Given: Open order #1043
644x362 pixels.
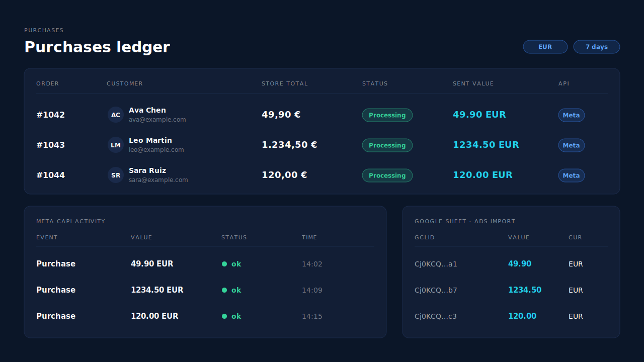Looking at the screenshot, I should pos(51,145).
